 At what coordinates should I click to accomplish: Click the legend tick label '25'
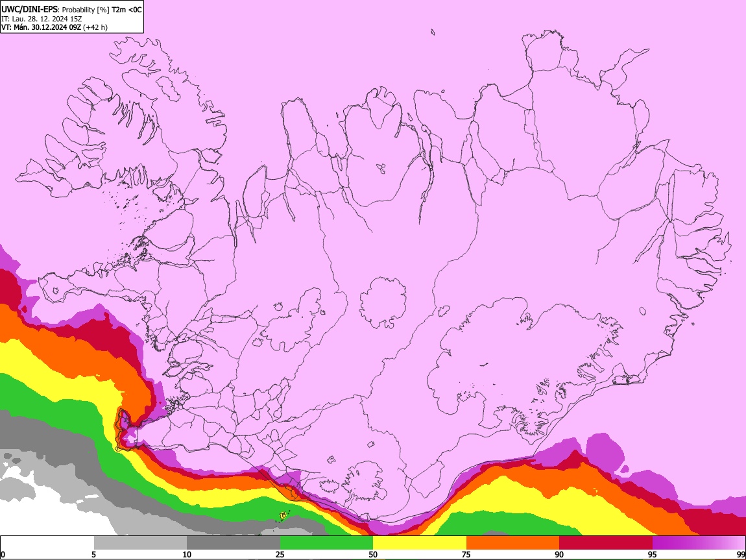[280, 554]
